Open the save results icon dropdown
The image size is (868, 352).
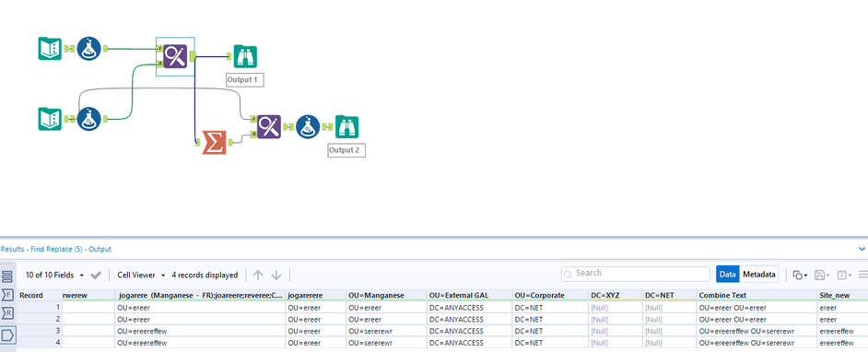click(822, 275)
